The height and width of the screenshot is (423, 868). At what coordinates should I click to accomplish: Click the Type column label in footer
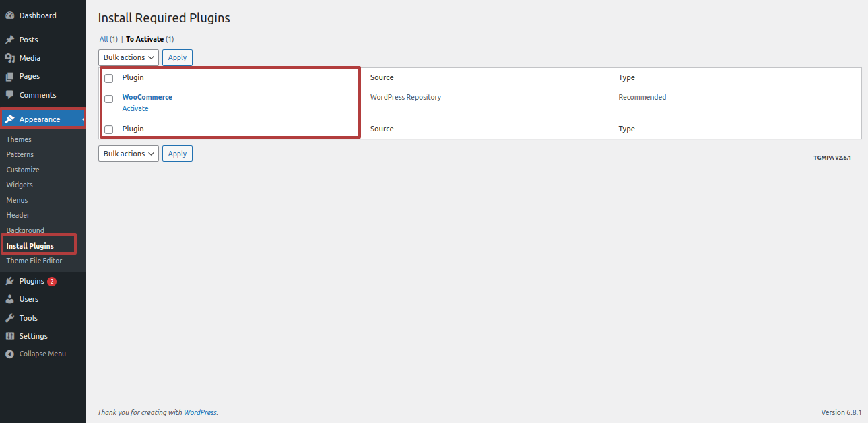(627, 129)
